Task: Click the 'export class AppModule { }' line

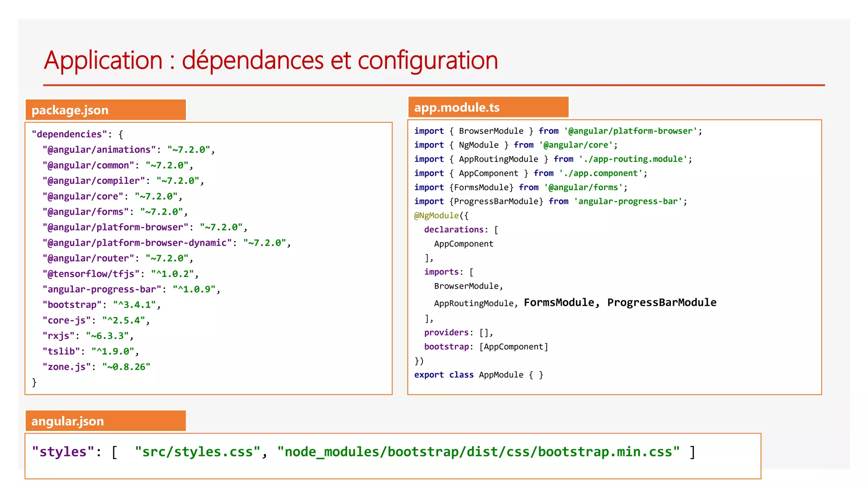Action: [479, 375]
